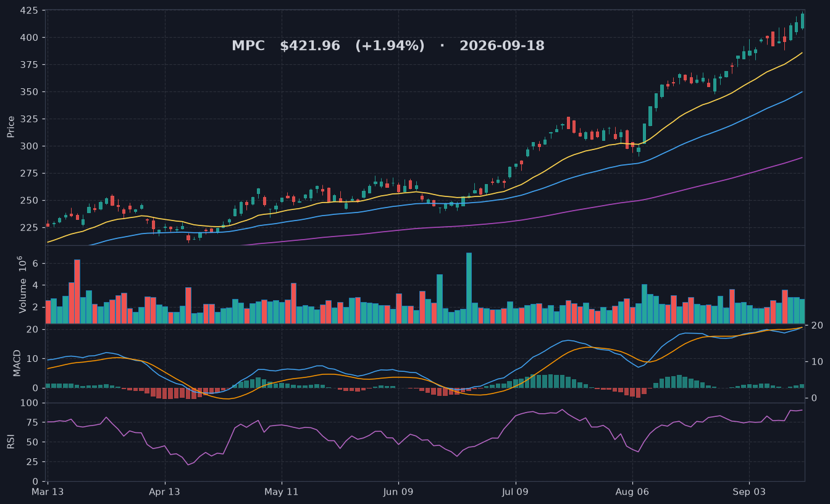
Task: Click the Apr 13 date label
Action: (165, 492)
